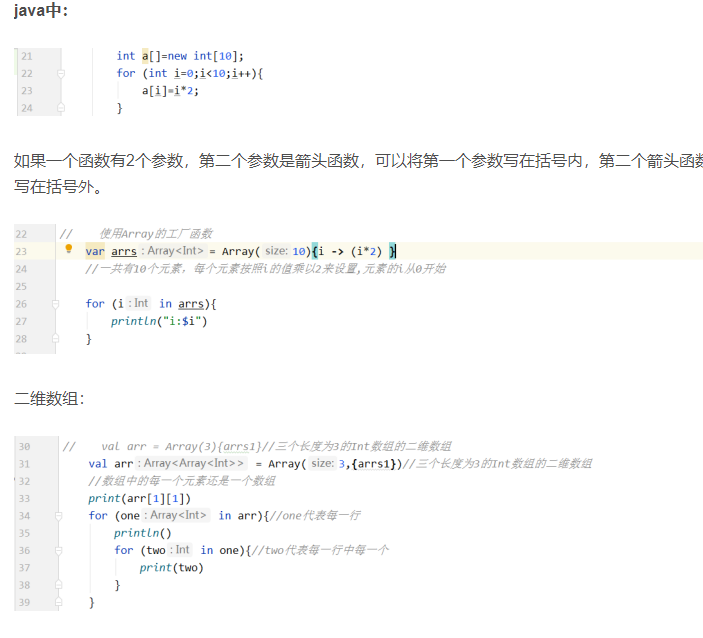Click the code 'print(two)'
This screenshot has height=638, width=703.
(171, 568)
